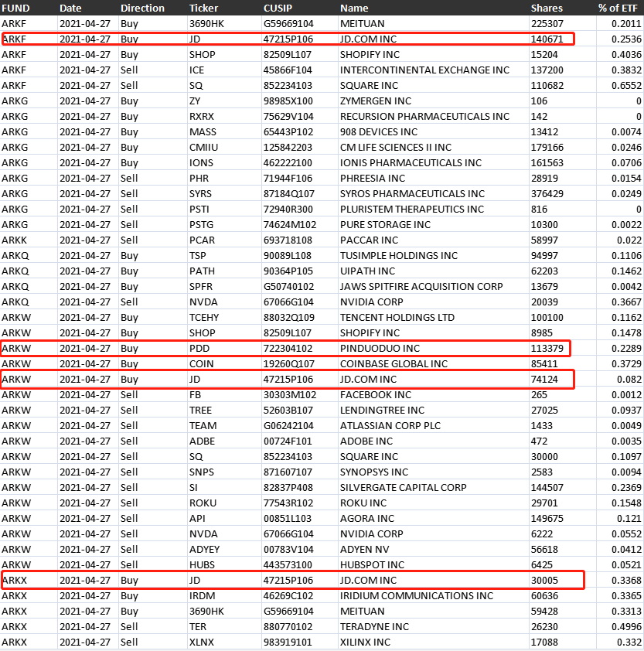Select the XILINX INC cell
The width and height of the screenshot is (644, 651).
point(365,642)
